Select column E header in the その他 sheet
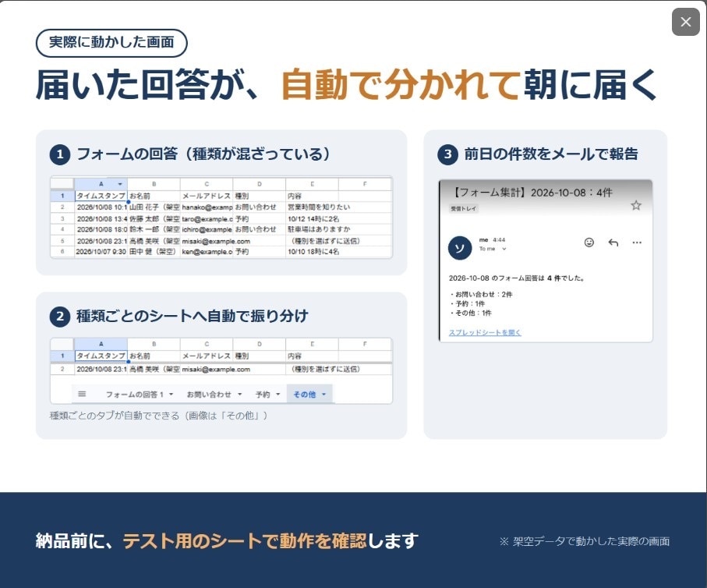This screenshot has height=588, width=707. pos(312,344)
